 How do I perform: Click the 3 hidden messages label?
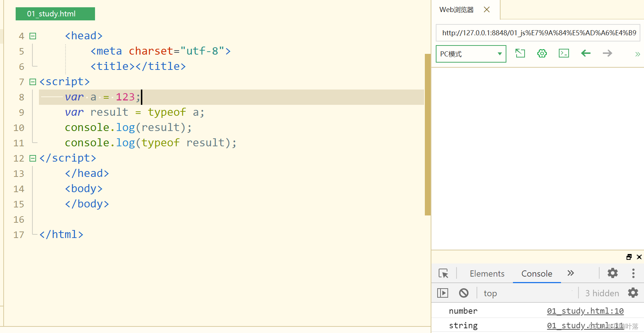click(x=602, y=293)
